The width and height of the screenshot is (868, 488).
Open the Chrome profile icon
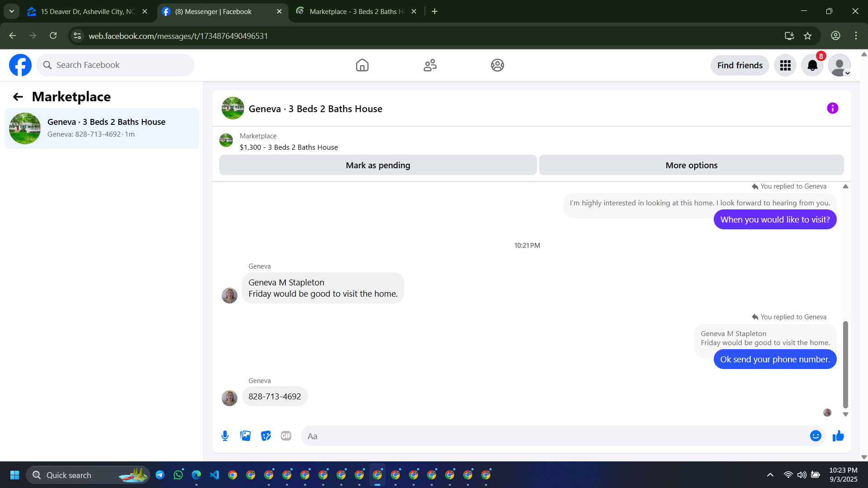pyautogui.click(x=835, y=36)
